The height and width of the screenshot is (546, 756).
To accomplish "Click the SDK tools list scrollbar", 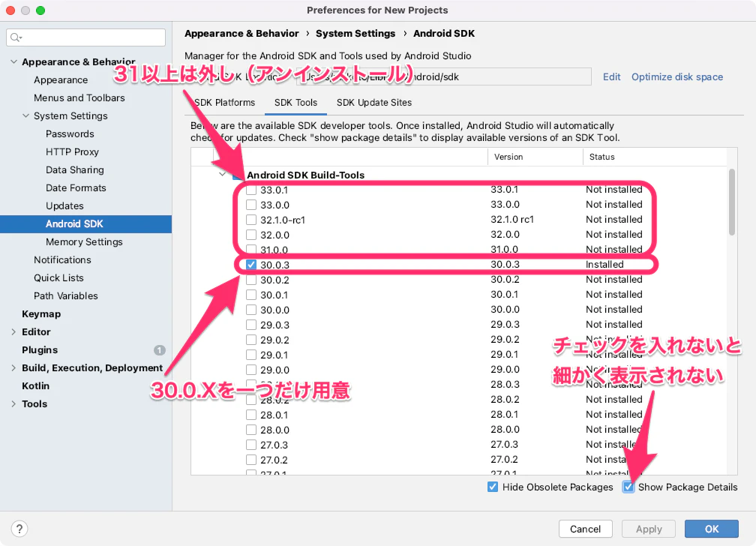I will click(732, 202).
